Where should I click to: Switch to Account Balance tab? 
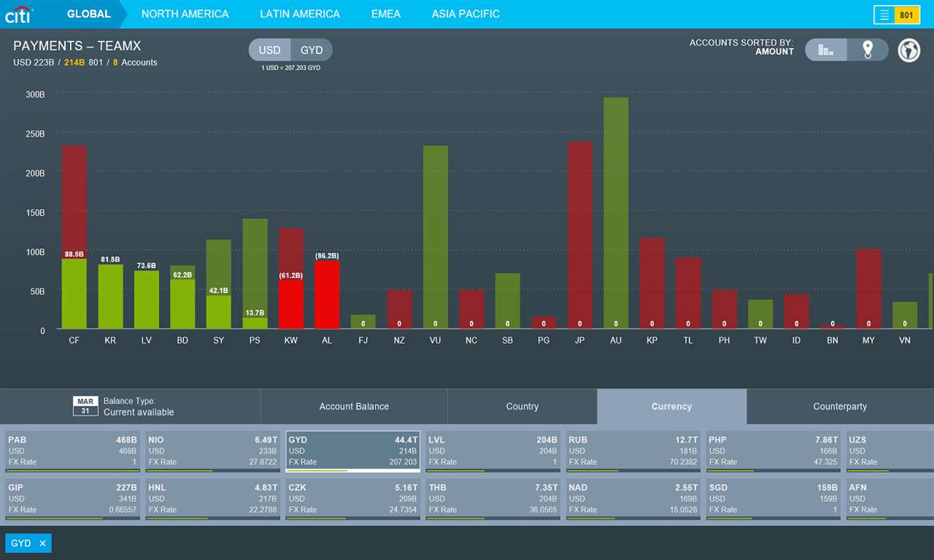tap(354, 407)
